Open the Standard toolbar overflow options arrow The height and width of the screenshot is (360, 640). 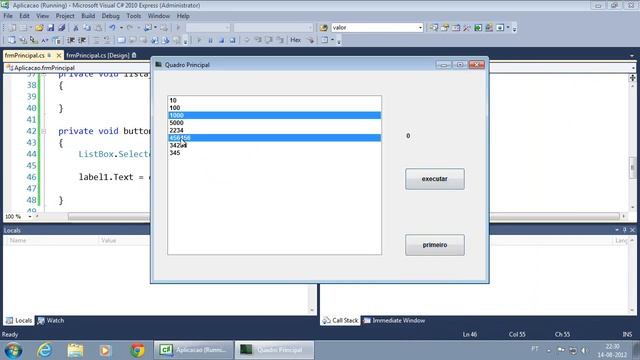coord(514,28)
